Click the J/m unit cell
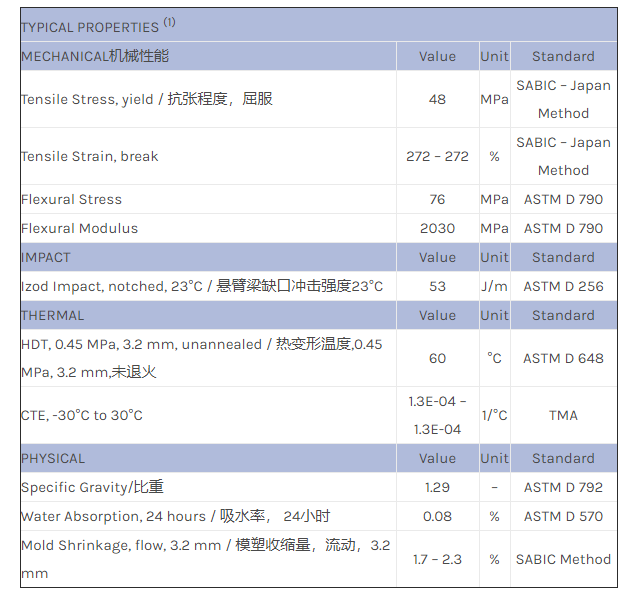The image size is (628, 600). pos(494,286)
